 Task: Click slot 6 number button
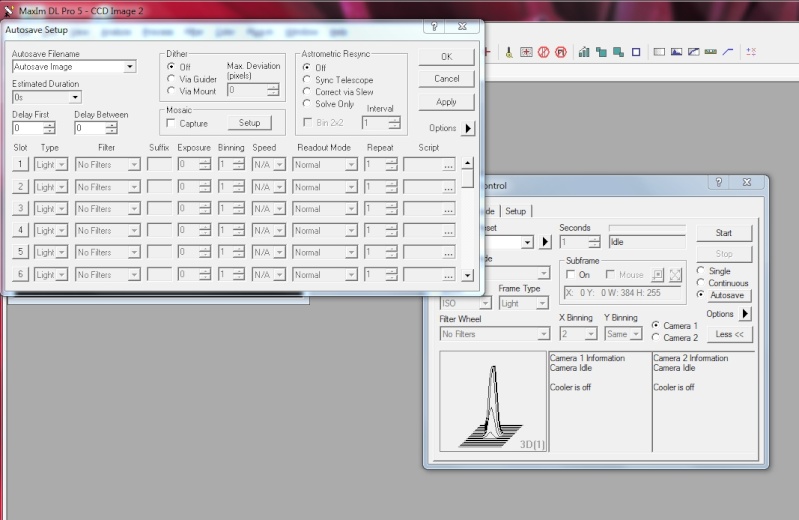tap(20, 274)
